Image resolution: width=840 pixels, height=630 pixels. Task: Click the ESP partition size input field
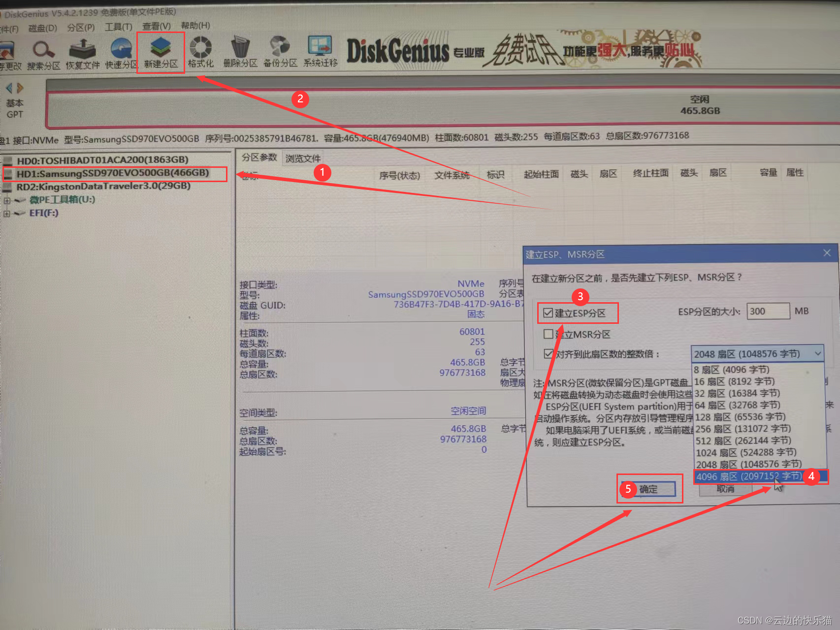click(768, 311)
